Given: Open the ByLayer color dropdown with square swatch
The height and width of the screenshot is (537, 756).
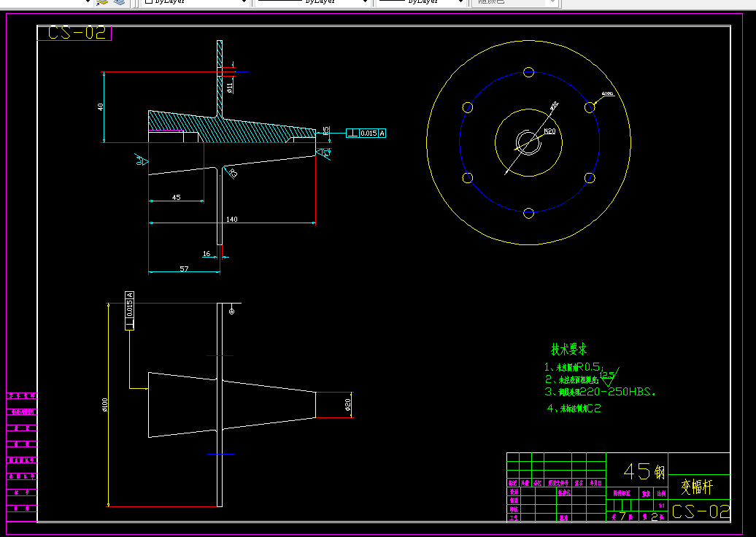Looking at the screenshot, I should pyautogui.click(x=195, y=2).
